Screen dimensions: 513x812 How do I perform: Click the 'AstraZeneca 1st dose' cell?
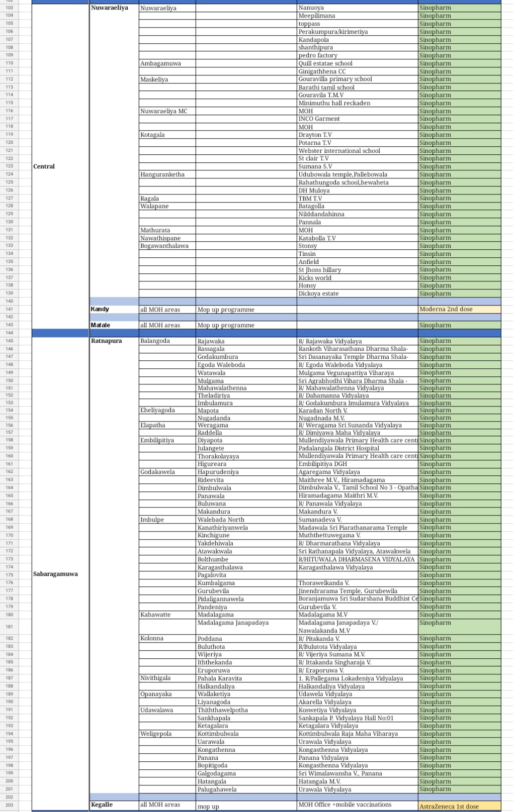pyautogui.click(x=459, y=805)
